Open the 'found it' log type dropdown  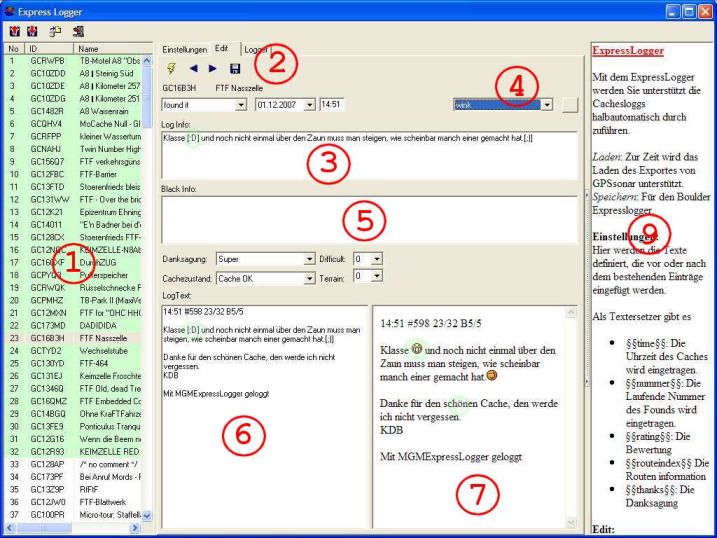241,105
